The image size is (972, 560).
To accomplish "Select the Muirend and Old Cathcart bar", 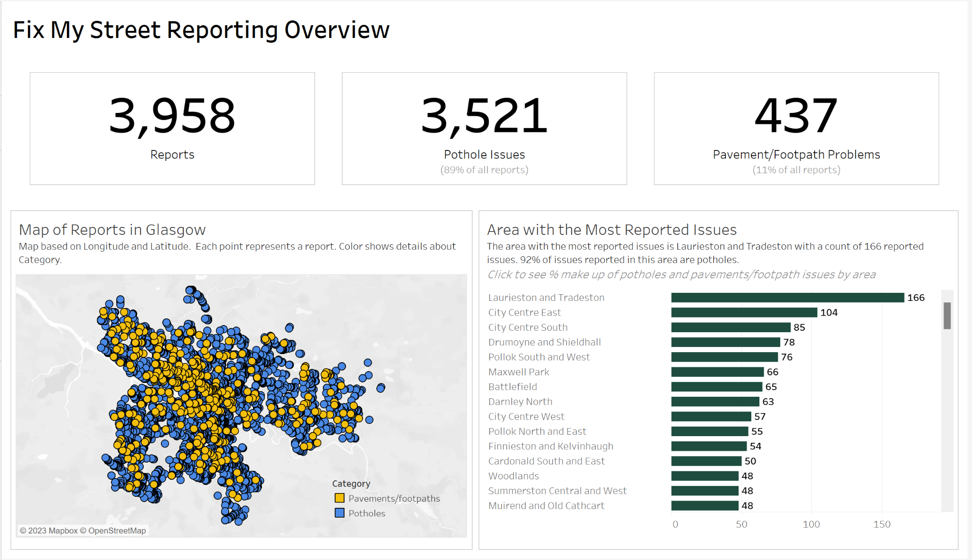I will [x=705, y=505].
